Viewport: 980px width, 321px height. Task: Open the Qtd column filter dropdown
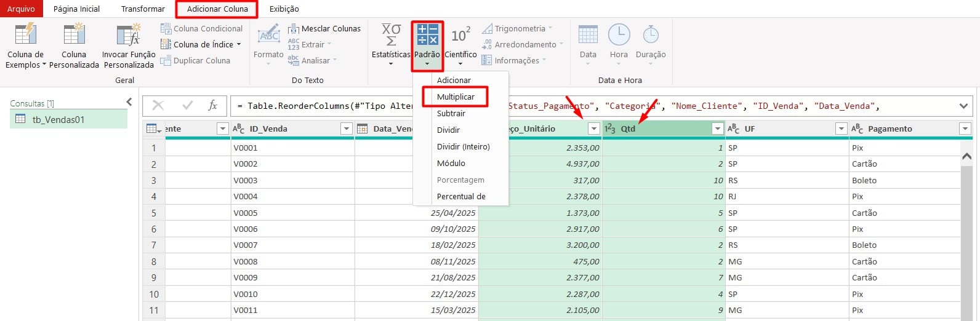(x=717, y=129)
